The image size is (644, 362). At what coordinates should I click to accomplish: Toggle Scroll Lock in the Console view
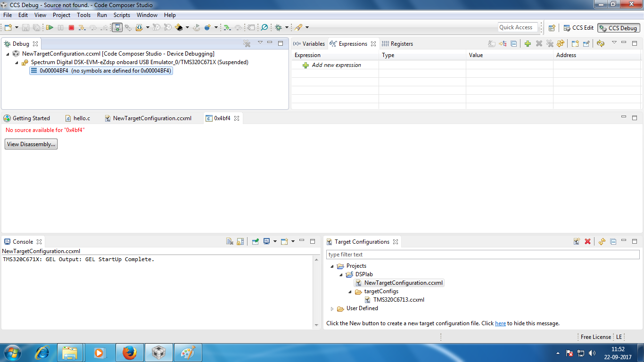coord(240,242)
